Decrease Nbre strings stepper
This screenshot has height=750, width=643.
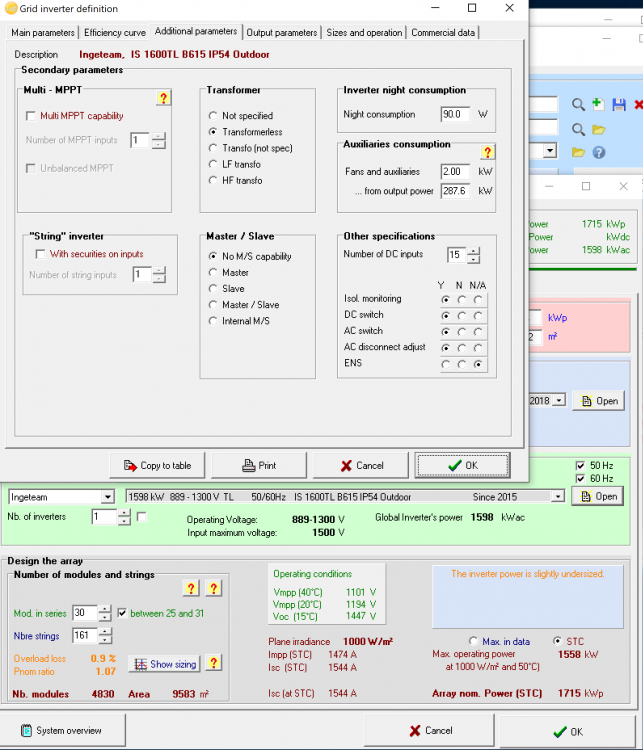point(105,640)
